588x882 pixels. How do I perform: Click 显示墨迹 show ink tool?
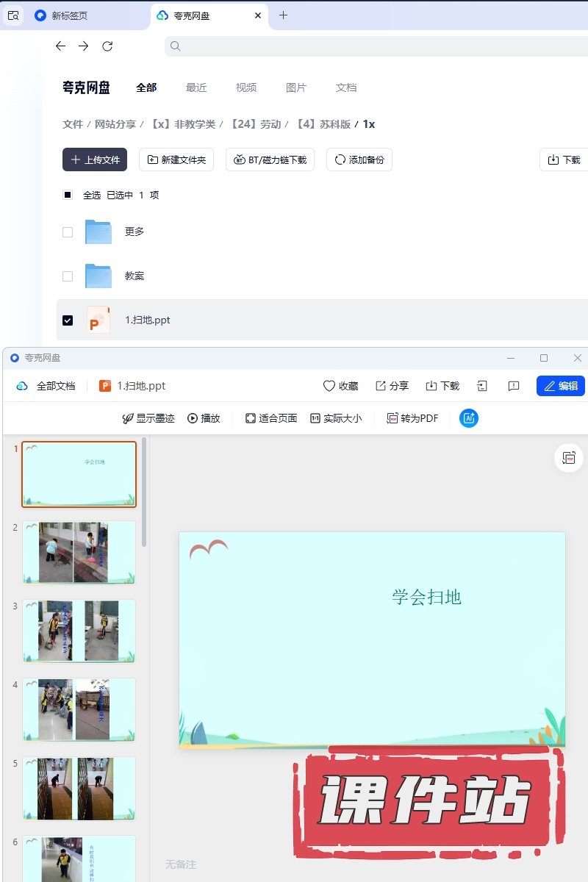[x=128, y=418]
